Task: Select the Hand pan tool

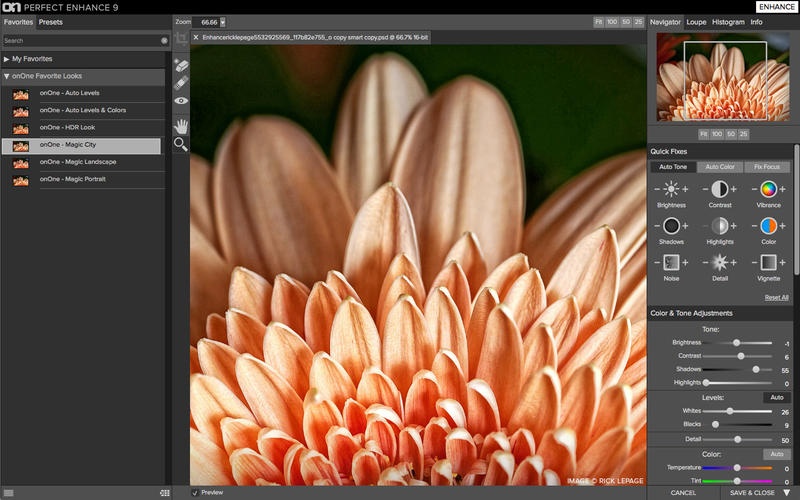Action: point(181,126)
